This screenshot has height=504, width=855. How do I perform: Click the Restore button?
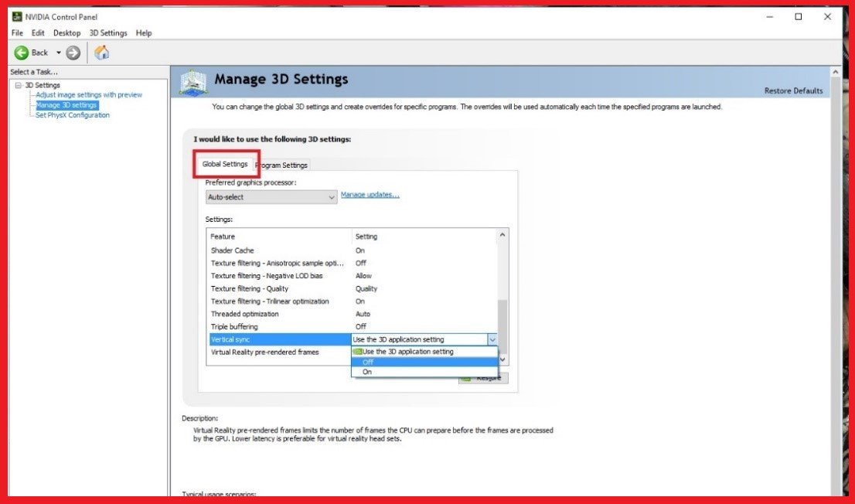(x=487, y=377)
